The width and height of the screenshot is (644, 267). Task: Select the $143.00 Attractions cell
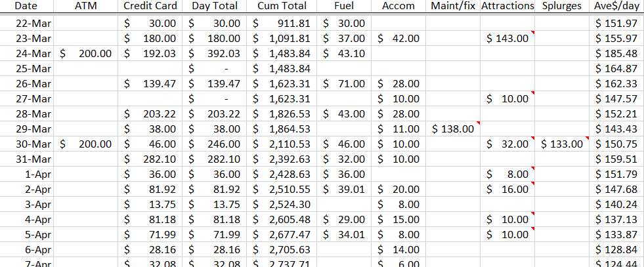click(x=507, y=38)
